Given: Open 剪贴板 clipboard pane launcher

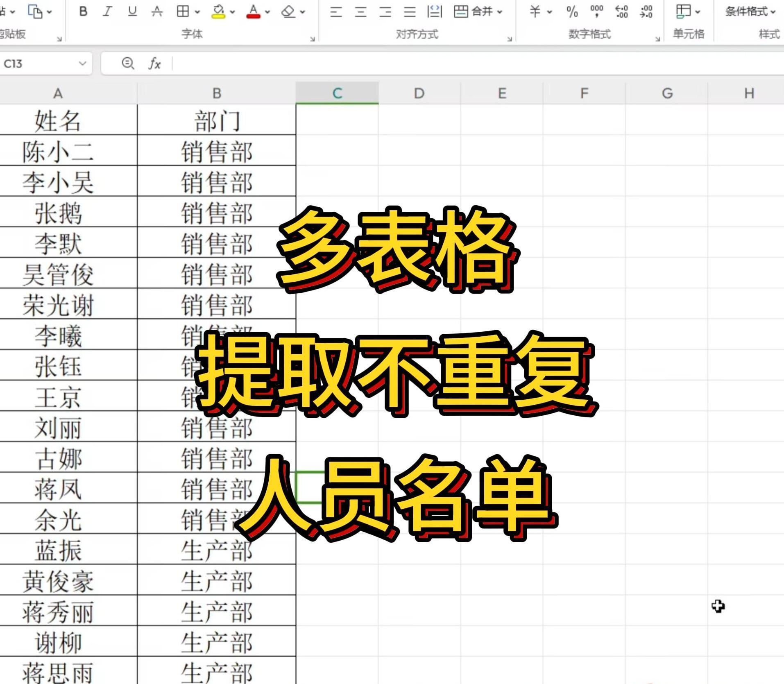Looking at the screenshot, I should tap(59, 39).
